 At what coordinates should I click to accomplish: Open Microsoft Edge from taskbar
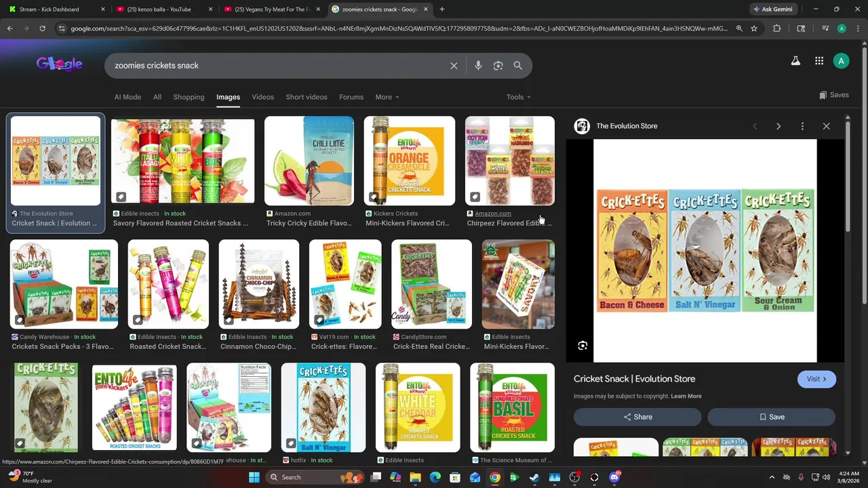coord(435,477)
